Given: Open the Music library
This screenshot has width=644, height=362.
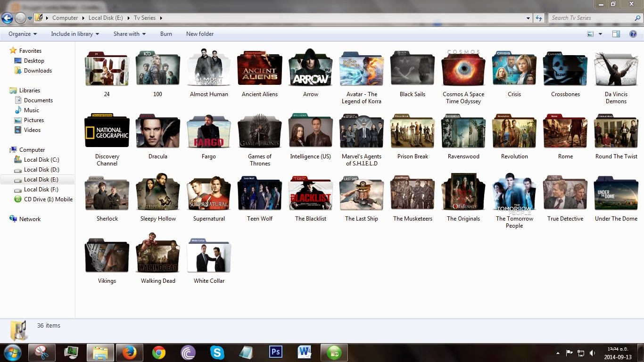Looking at the screenshot, I should [31, 110].
